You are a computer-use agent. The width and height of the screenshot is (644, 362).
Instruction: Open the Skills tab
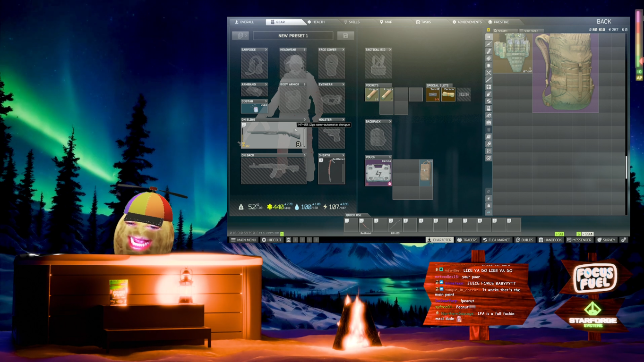(x=352, y=22)
